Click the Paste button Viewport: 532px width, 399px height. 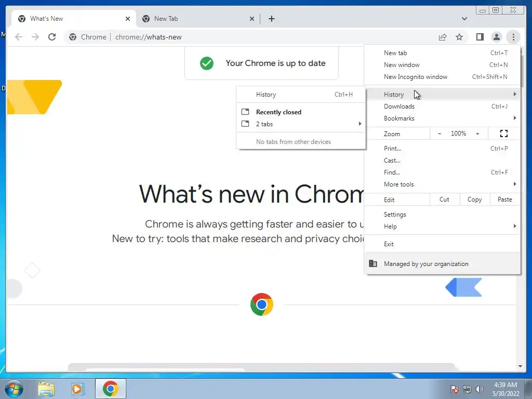click(x=505, y=199)
